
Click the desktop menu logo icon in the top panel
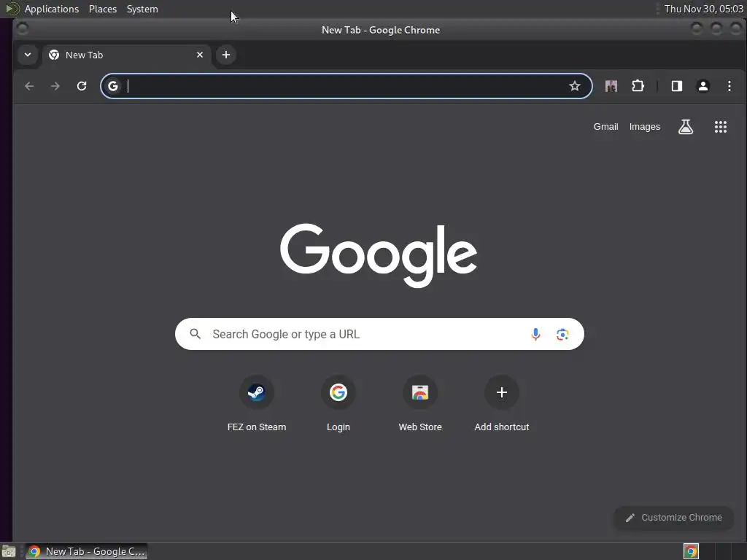12,9
